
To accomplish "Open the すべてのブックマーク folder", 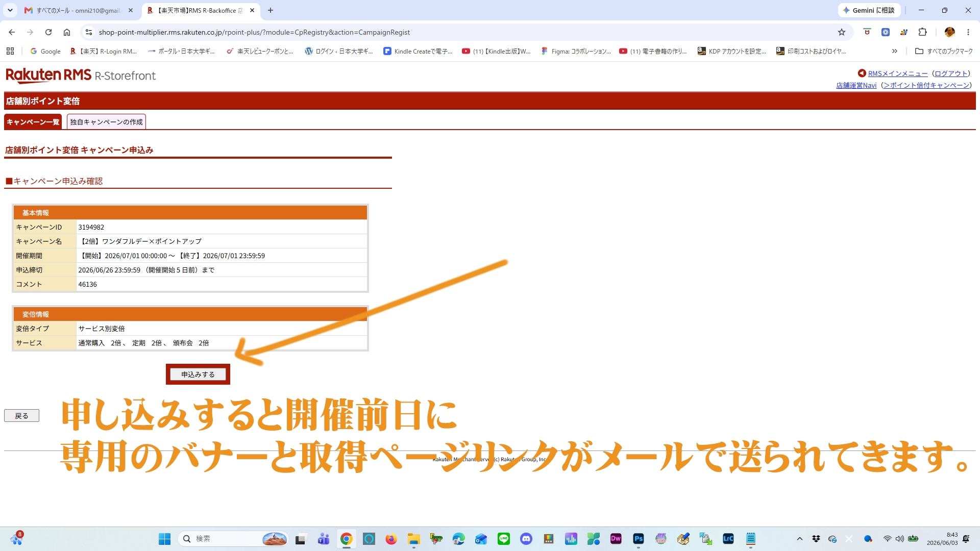I will point(944,51).
